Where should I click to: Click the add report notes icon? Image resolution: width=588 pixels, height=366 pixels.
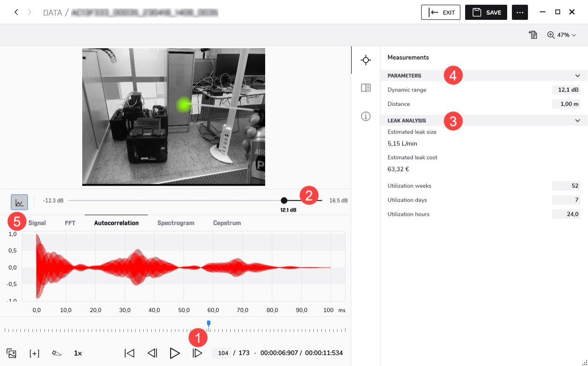(x=533, y=35)
